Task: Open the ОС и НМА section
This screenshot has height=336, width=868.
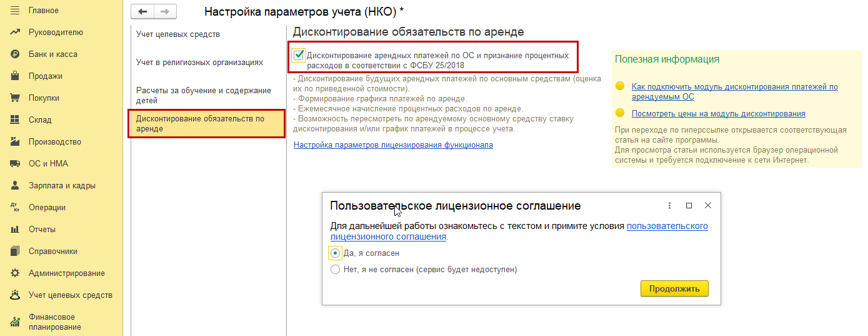Action: tap(48, 164)
